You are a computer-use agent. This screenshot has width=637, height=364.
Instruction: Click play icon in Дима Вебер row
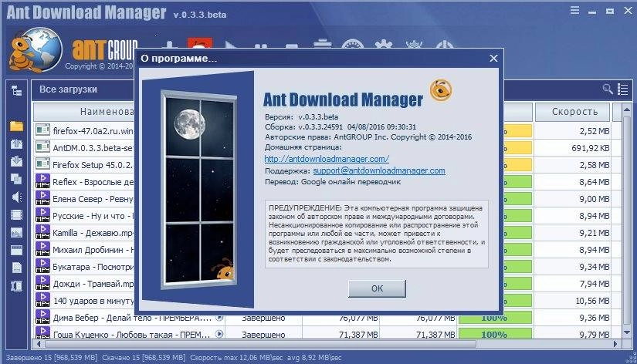pos(219,317)
